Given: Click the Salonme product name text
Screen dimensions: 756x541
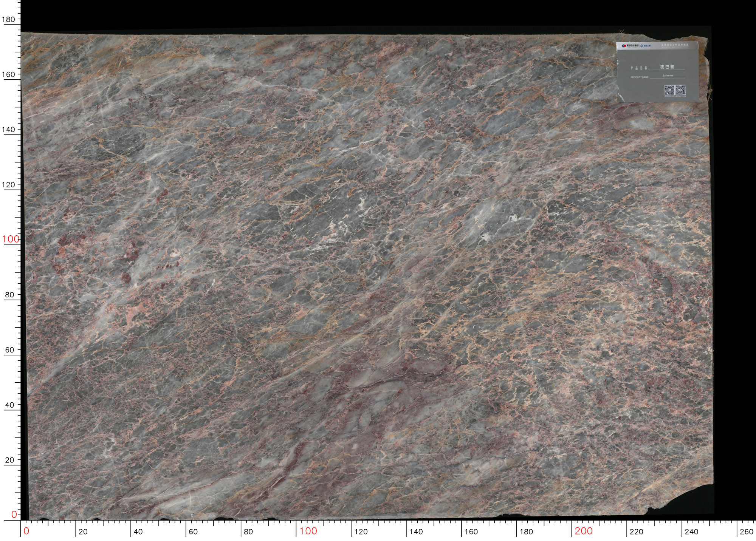Looking at the screenshot, I should [668, 76].
